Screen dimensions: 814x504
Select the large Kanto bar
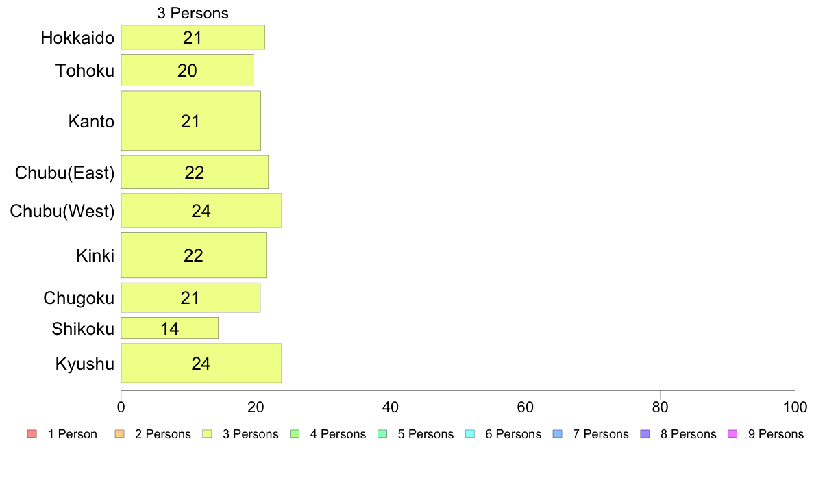pyautogui.click(x=190, y=121)
